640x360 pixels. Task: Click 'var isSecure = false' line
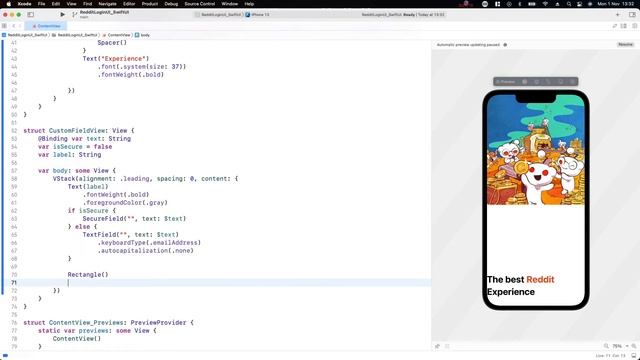(75, 147)
